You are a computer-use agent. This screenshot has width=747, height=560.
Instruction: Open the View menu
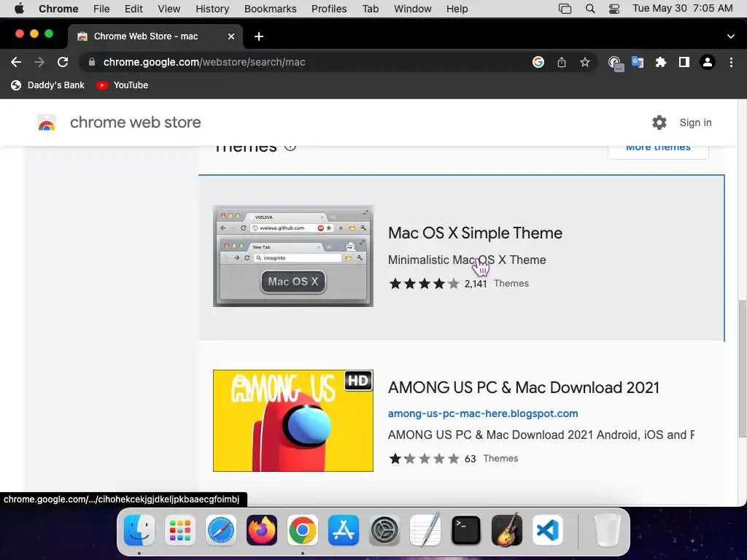pos(169,9)
